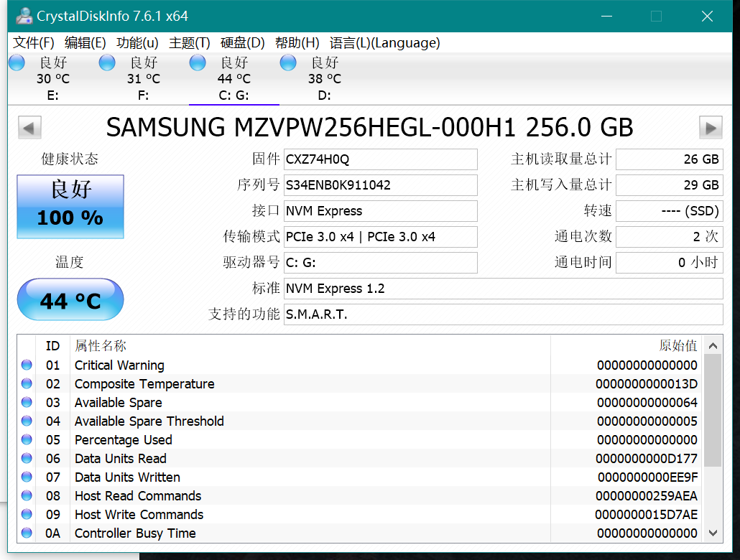Click the firmware field CXZ74H0Q

[x=380, y=159]
